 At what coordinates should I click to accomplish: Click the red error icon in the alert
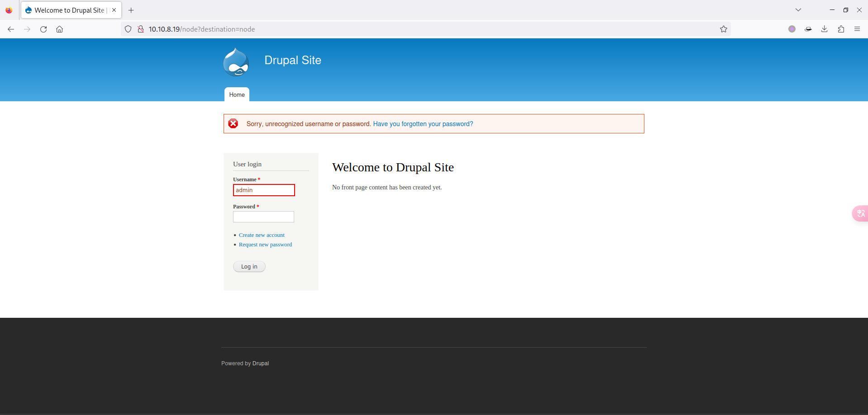(233, 123)
